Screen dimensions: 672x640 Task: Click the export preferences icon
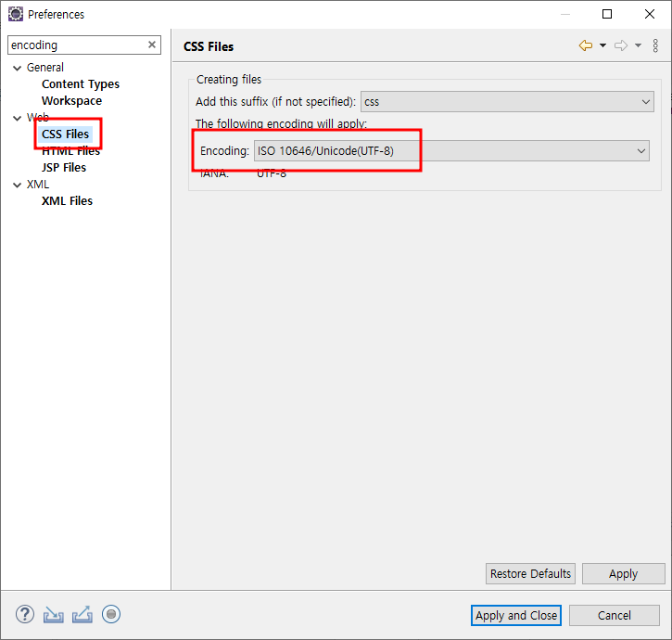82,614
